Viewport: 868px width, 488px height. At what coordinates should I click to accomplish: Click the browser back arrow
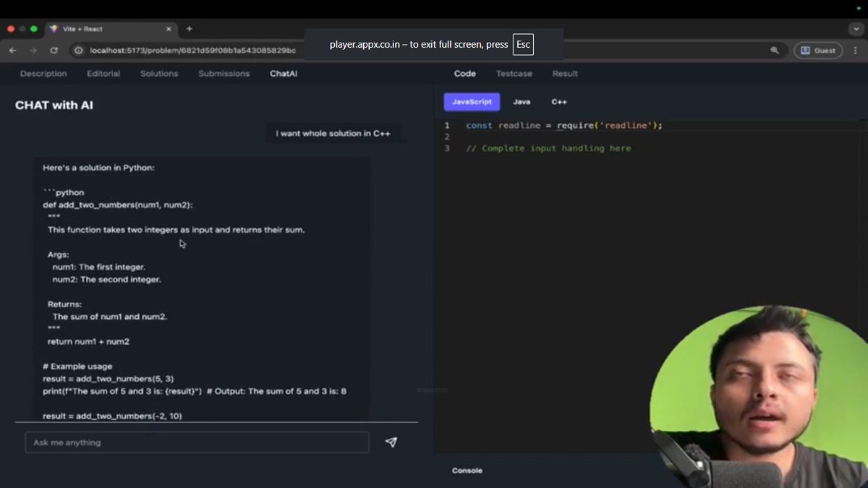point(12,51)
